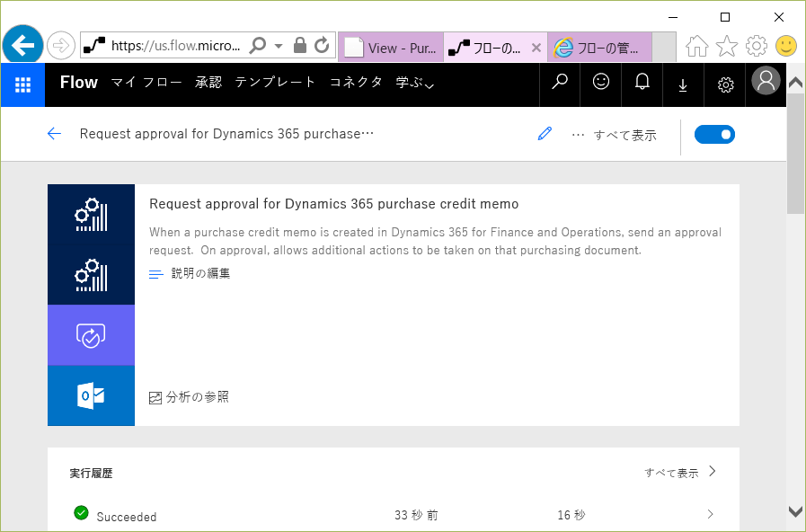Viewport: 806px width, 532px height.
Task: Open the テンプレート menu item
Action: tap(275, 83)
